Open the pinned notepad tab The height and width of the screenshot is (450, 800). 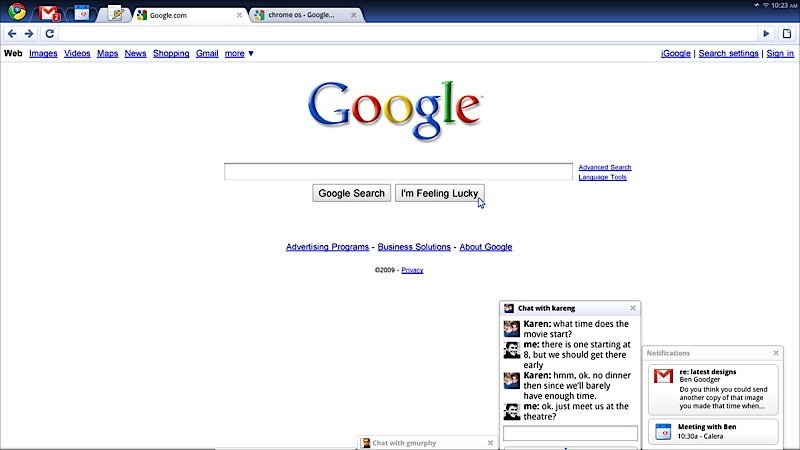coord(115,14)
